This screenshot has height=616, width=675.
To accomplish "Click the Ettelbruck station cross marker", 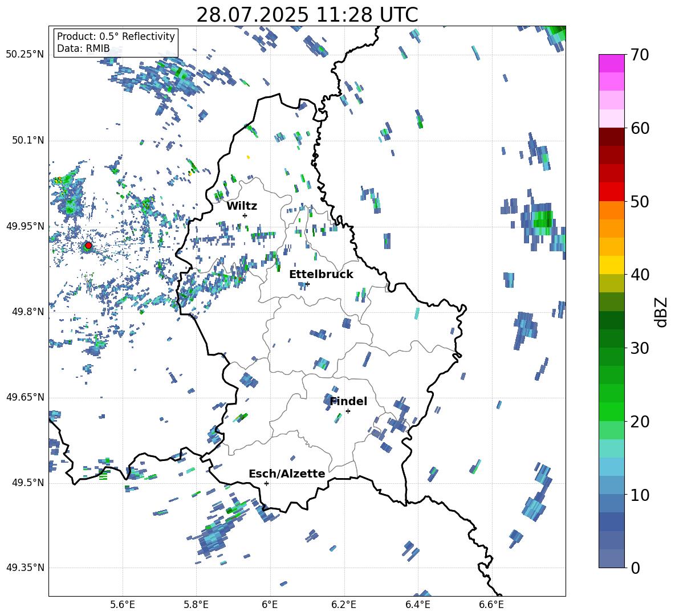I will pos(307,284).
